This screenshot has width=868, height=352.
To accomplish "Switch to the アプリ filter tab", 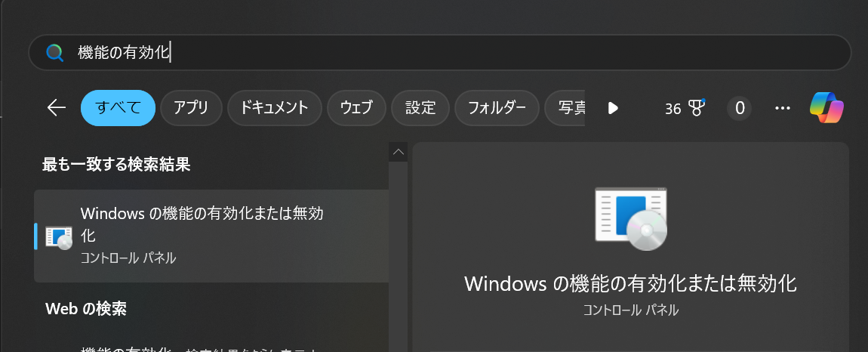I will 191,108.
